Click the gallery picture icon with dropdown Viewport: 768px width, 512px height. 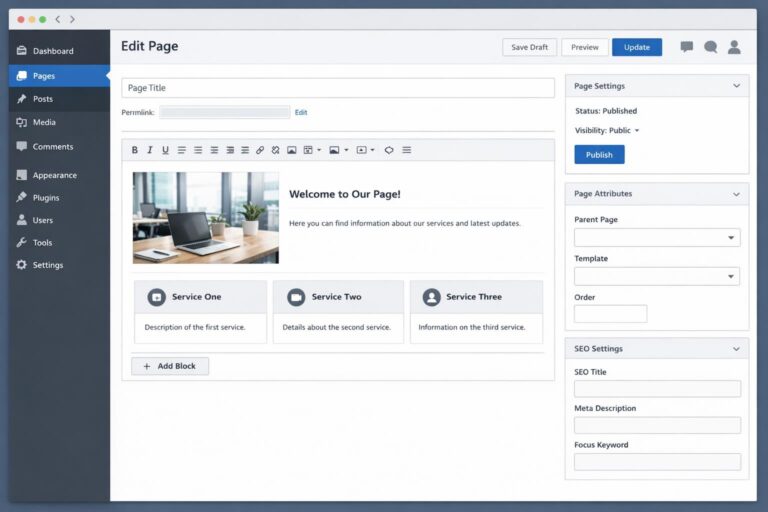click(334, 150)
